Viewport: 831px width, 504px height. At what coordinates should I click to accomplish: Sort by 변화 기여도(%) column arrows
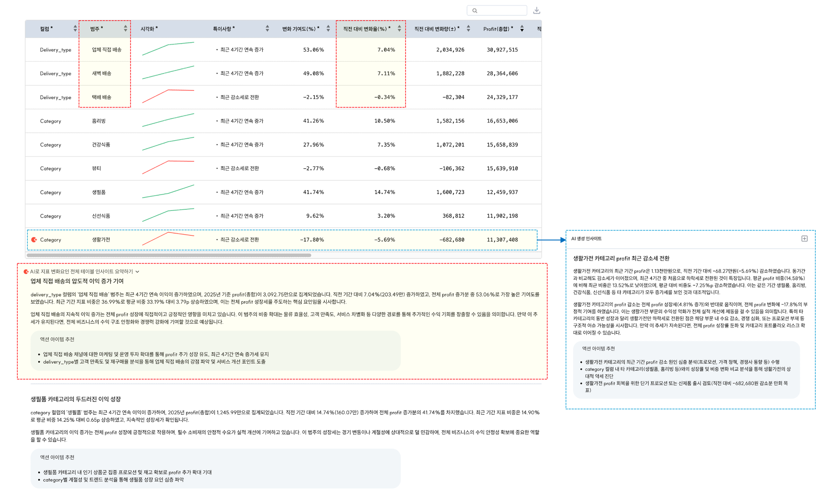(x=328, y=29)
